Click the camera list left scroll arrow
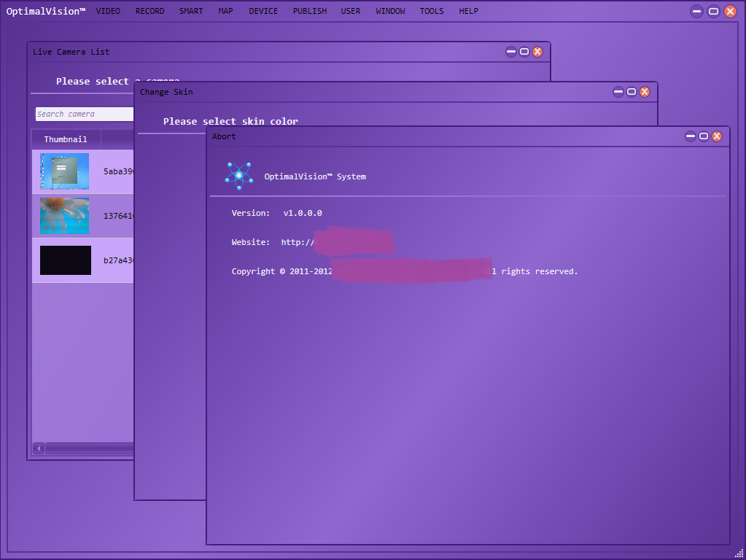 (39, 448)
